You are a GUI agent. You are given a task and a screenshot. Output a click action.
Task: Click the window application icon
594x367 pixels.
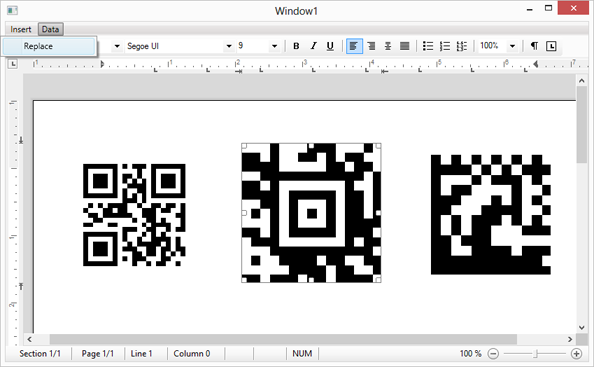pos(12,10)
